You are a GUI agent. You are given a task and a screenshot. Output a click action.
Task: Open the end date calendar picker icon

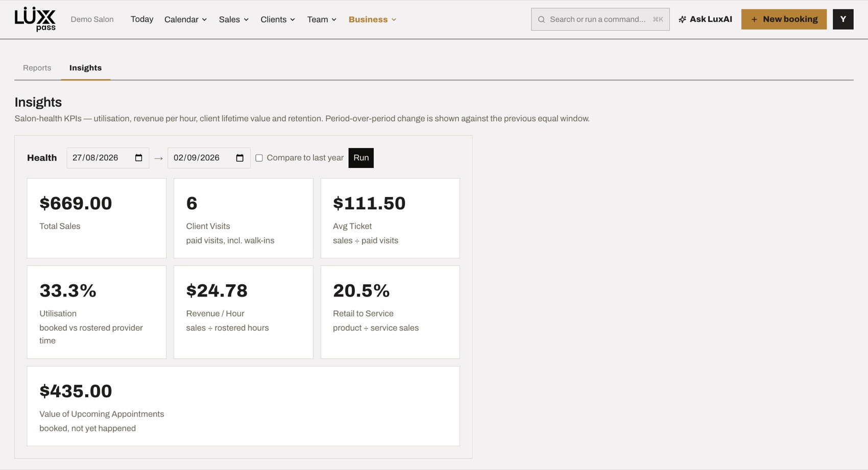[239, 158]
